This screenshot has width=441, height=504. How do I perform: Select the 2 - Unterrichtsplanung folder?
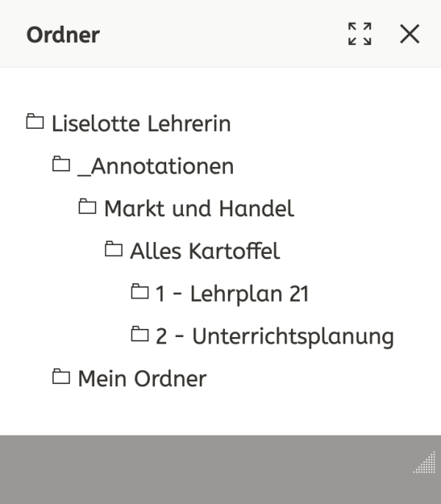click(275, 336)
